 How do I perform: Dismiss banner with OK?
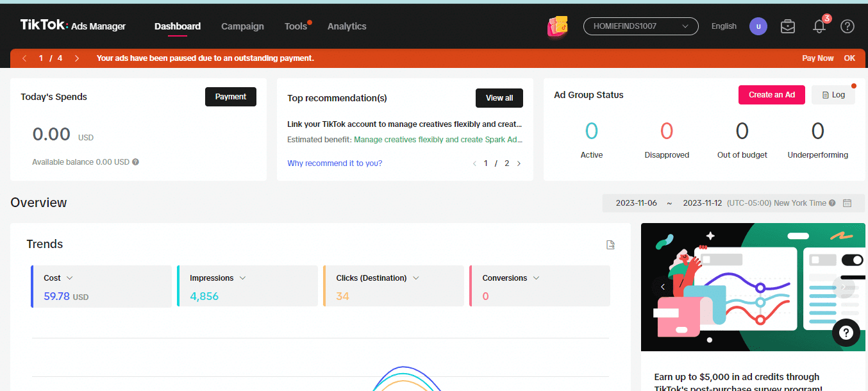point(849,58)
